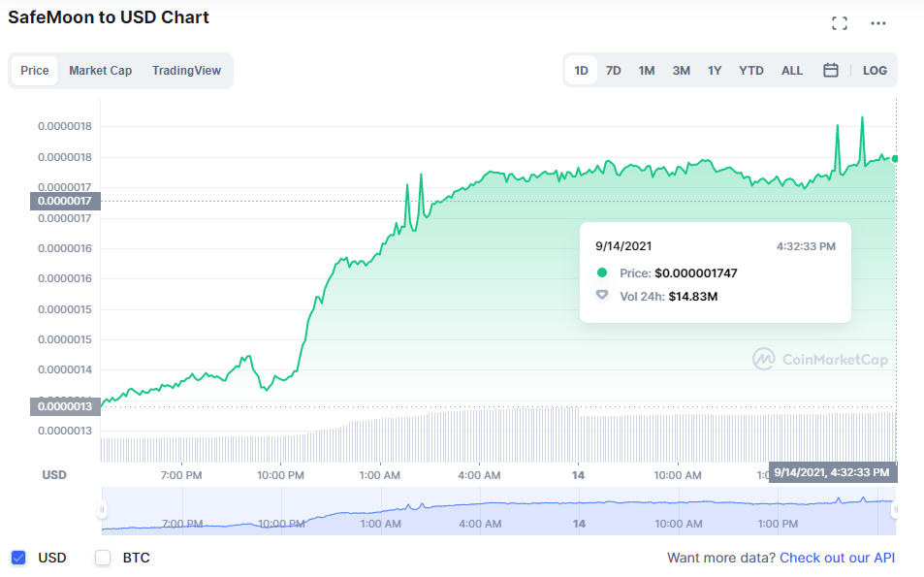The image size is (924, 577).
Task: Click the bold 14 date label on main x-axis
Action: coord(578,475)
